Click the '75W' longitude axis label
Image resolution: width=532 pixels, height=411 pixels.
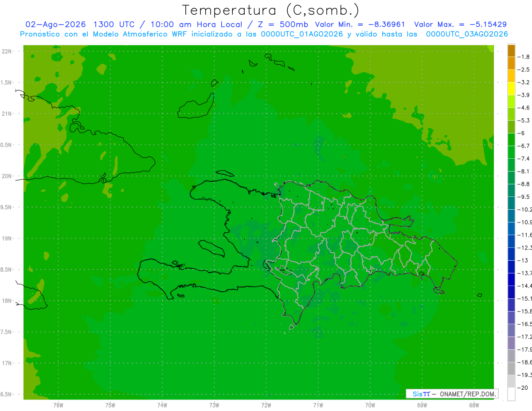pos(110,405)
